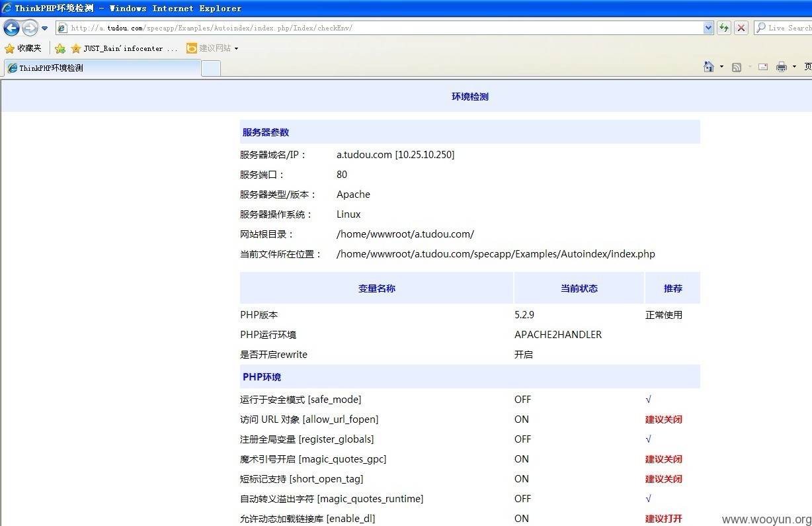Refresh the page with the green arrows icon
This screenshot has height=526, width=812.
pyautogui.click(x=724, y=28)
